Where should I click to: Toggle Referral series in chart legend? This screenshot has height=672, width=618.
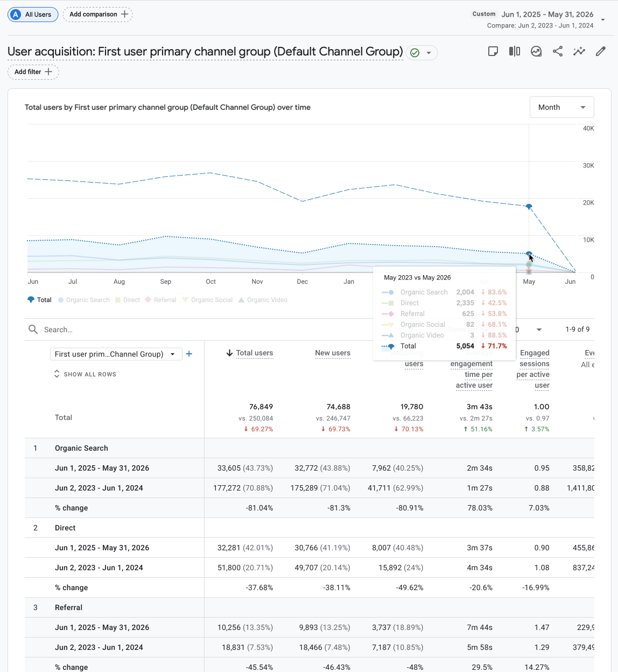(160, 300)
